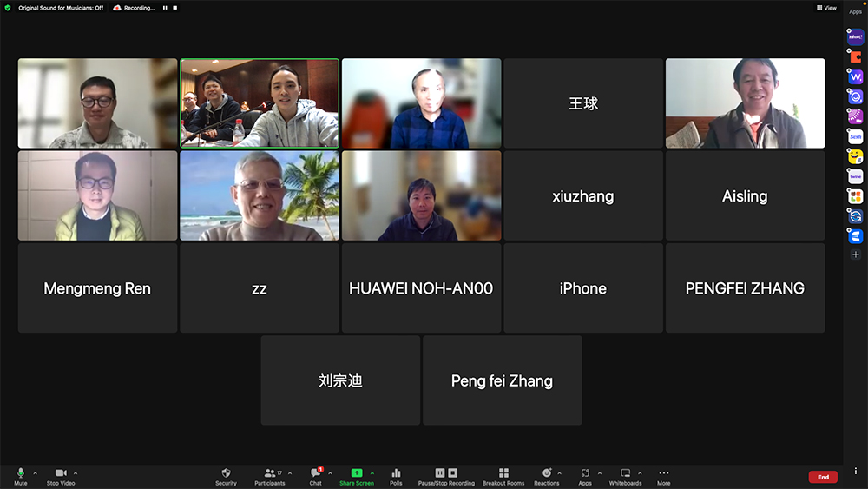Screen dimensions: 868x489
Task: Click plus to add an app
Action: (x=855, y=254)
